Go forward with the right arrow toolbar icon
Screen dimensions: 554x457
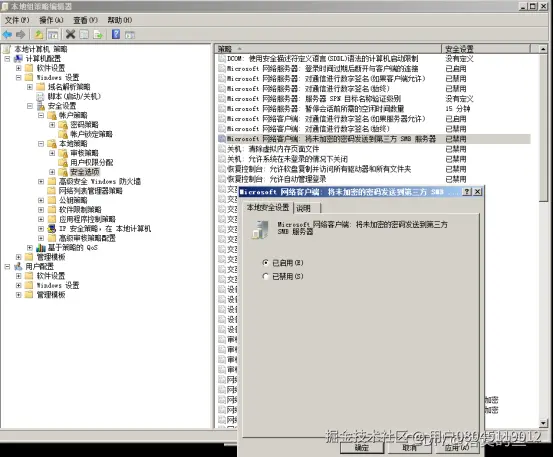[x=21, y=34]
